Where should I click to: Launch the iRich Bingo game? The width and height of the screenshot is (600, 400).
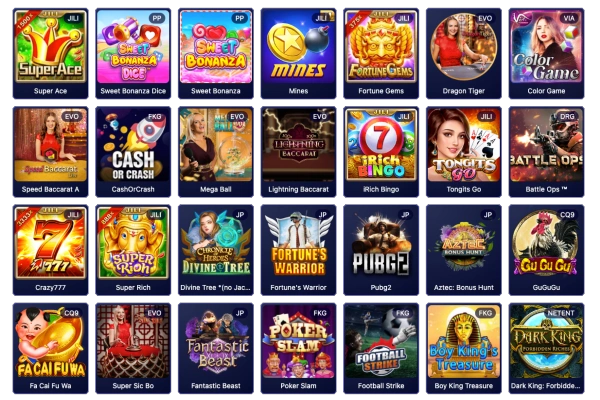pyautogui.click(x=381, y=152)
